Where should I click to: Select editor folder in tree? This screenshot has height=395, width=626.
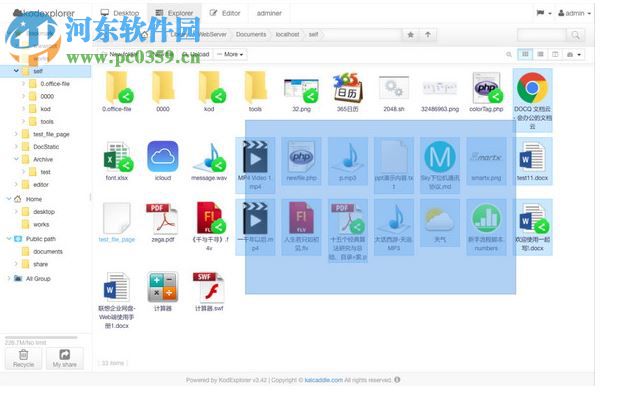coord(41,185)
